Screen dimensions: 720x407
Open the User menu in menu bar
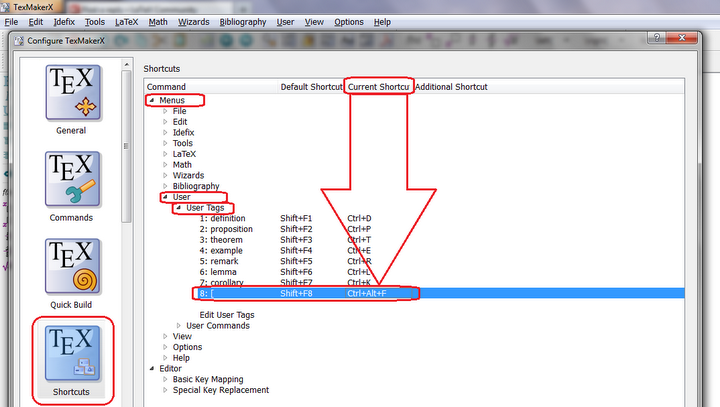(x=285, y=22)
